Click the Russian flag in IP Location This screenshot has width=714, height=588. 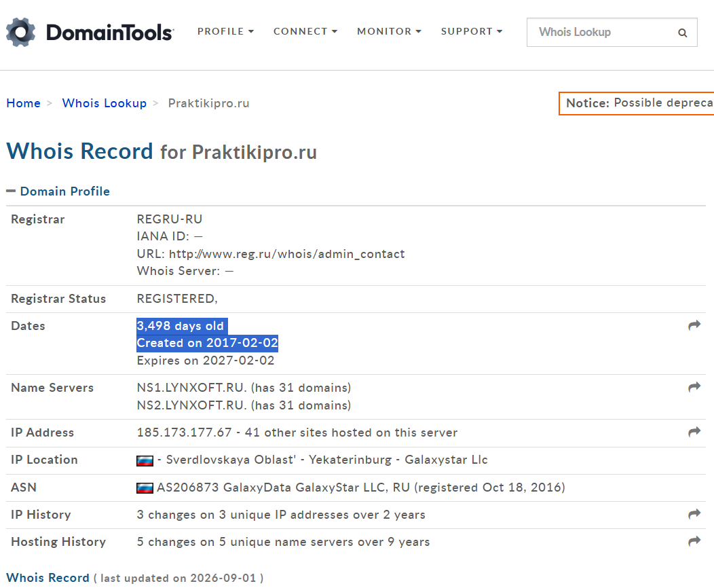145,460
